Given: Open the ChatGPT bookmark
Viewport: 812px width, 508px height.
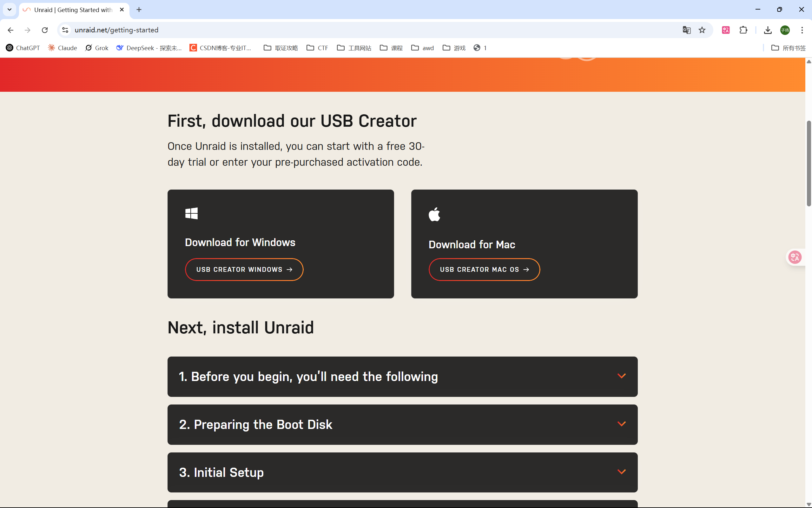Looking at the screenshot, I should coord(23,48).
